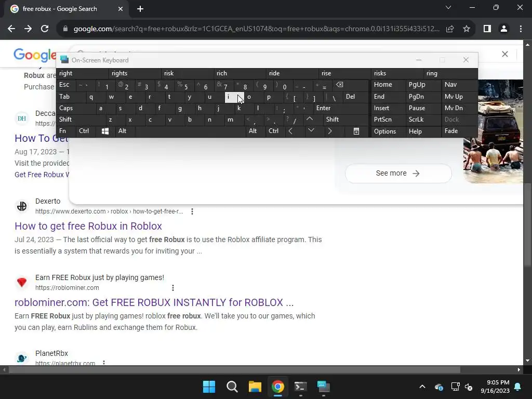Click the Get Free Robux sublink
Viewport: 532px width, 399px height.
[x=42, y=175]
